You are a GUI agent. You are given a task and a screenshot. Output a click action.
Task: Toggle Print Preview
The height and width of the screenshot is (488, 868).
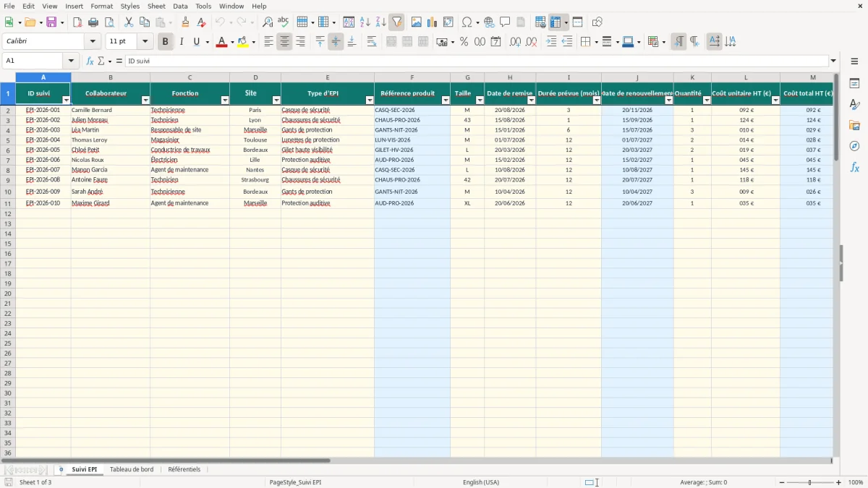click(109, 22)
